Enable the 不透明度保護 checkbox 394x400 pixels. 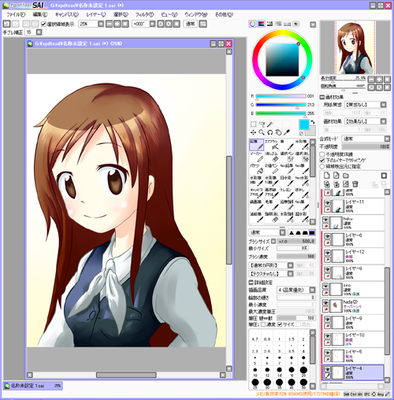pyautogui.click(x=322, y=154)
